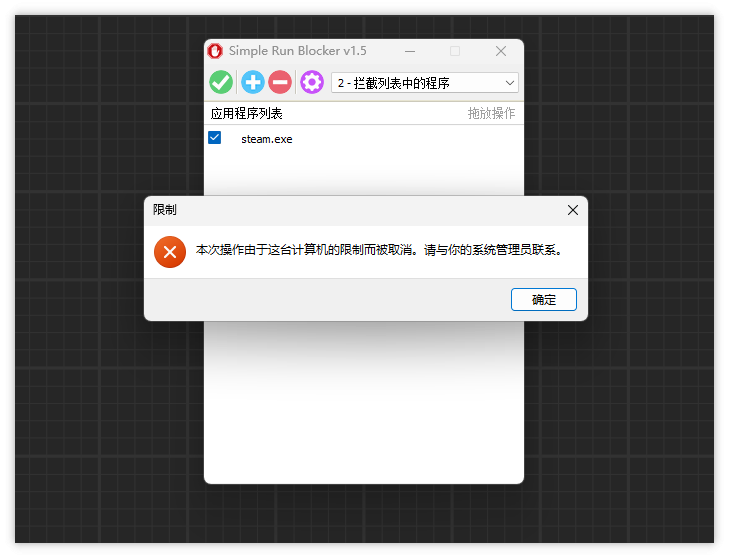Click the 限制 dialog title bar
Image resolution: width=729 pixels, height=558 pixels.
(350, 210)
